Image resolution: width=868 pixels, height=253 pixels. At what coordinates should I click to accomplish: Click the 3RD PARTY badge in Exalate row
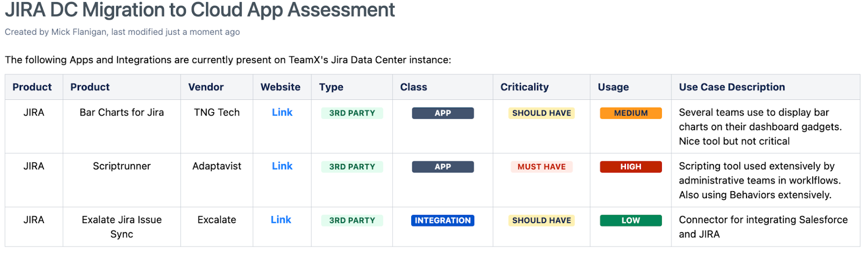352,220
